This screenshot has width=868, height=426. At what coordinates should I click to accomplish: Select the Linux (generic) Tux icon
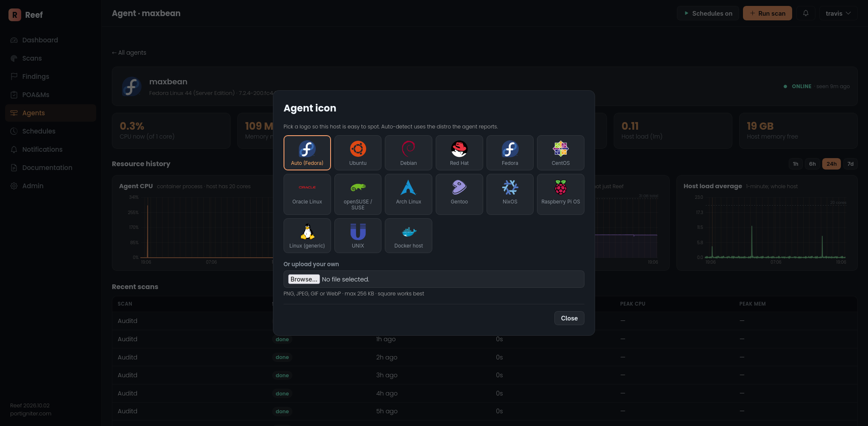(x=307, y=236)
